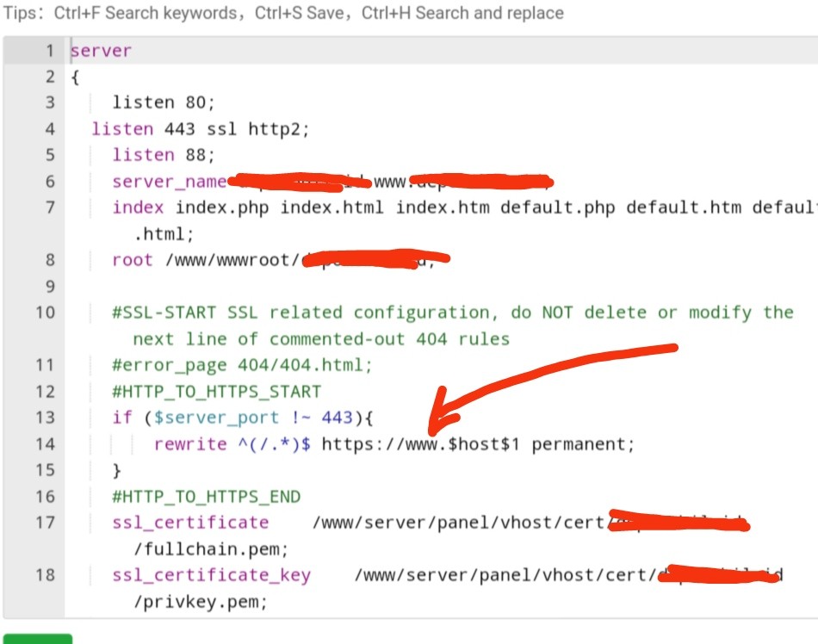Viewport: 818px width, 644px height.
Task: Click line number 18 in gutter
Action: 45,574
